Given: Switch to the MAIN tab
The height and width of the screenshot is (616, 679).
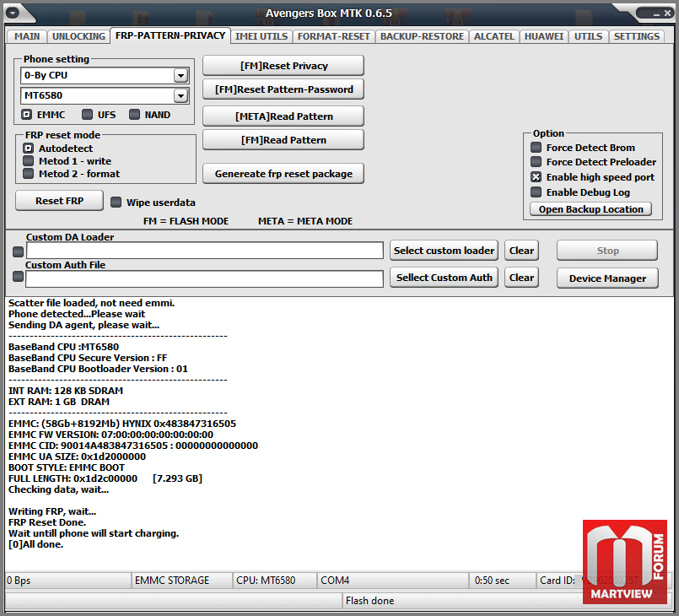Looking at the screenshot, I should pos(27,36).
